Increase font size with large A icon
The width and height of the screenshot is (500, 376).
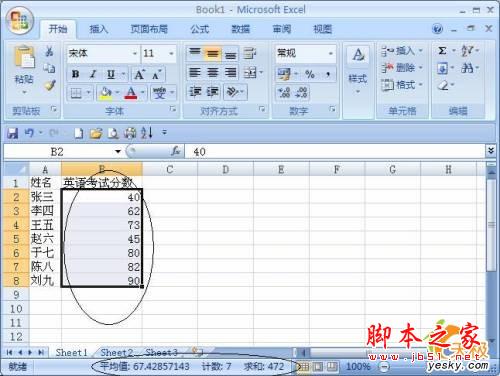139,74
